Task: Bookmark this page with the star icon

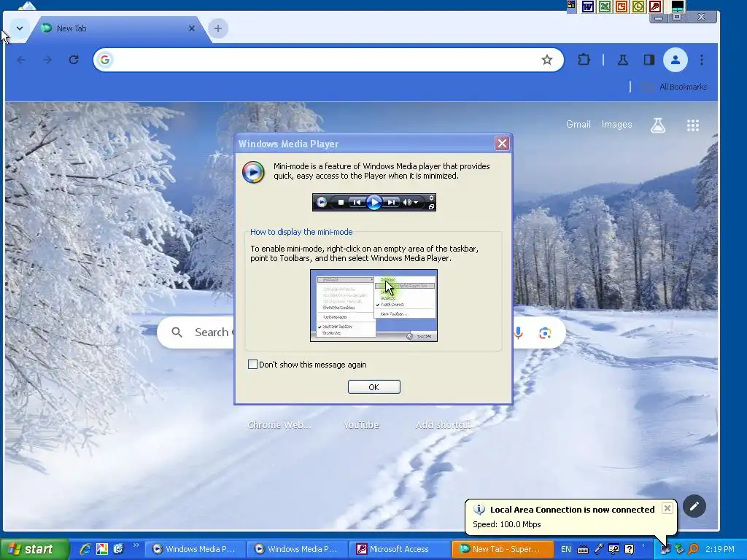Action: 547,60
